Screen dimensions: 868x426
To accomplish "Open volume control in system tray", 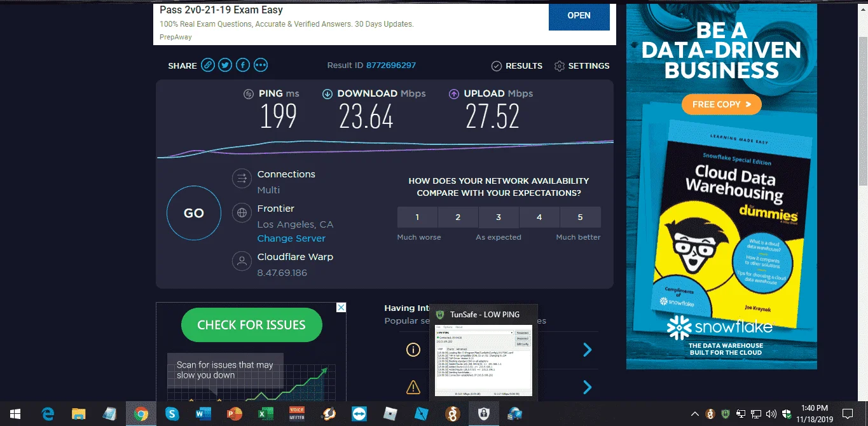I will click(771, 414).
